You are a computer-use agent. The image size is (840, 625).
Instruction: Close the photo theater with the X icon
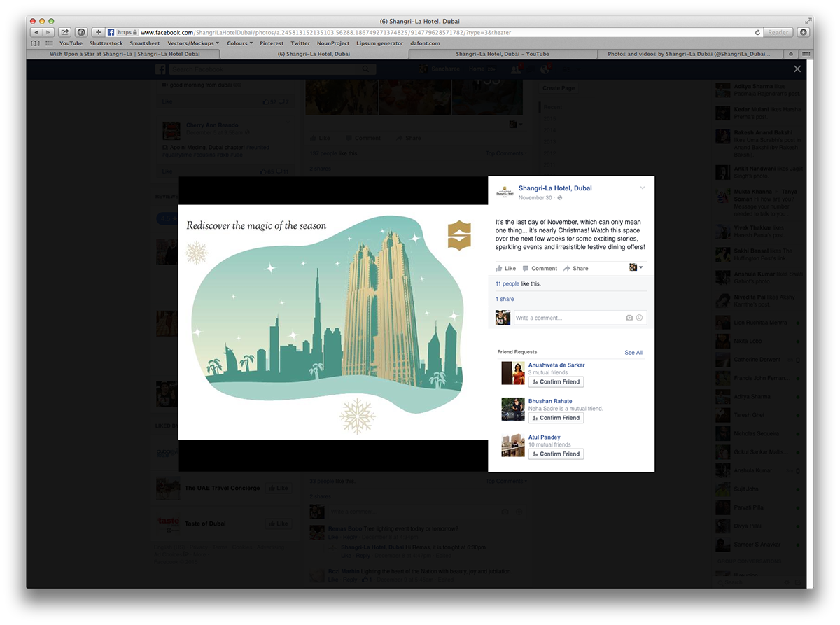797,69
